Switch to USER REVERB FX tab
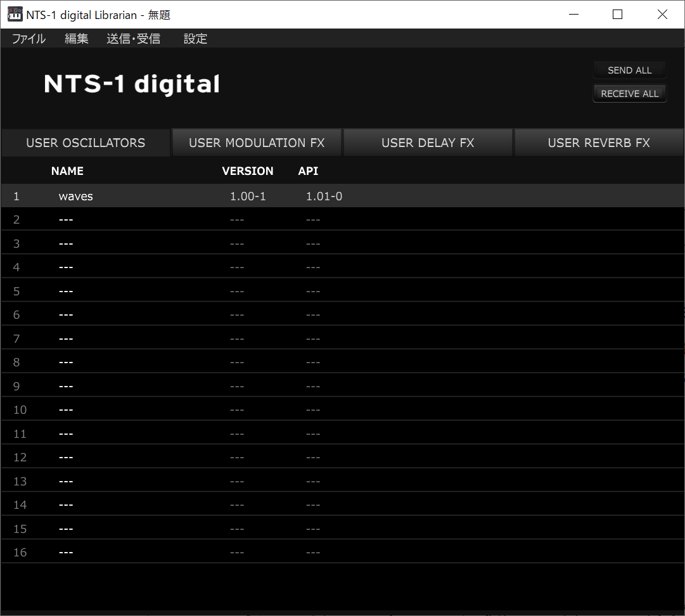685x616 pixels. [599, 143]
